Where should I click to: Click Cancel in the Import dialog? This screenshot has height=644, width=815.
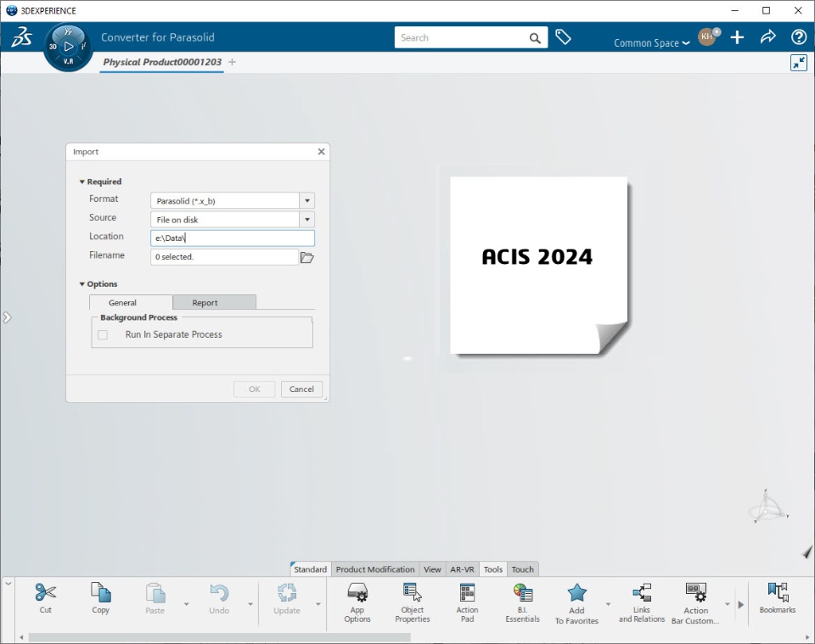click(301, 389)
